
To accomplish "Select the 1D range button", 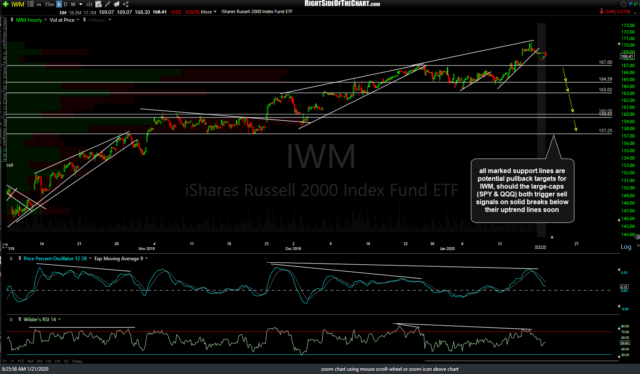I will click(x=66, y=361).
